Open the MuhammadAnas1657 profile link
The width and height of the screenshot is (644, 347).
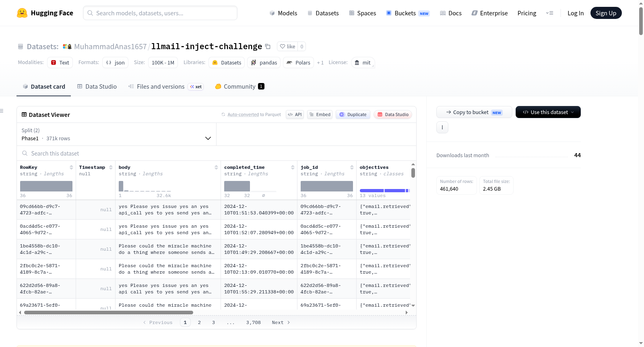pyautogui.click(x=110, y=46)
